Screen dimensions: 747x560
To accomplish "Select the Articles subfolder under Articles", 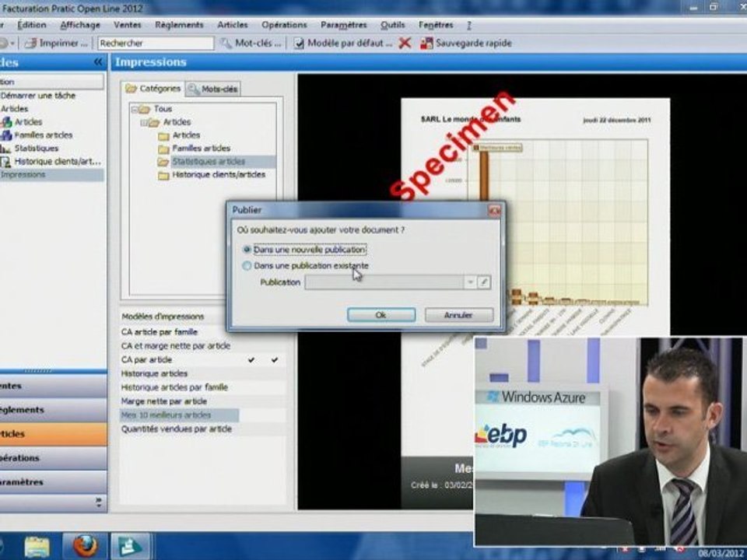I will point(186,135).
